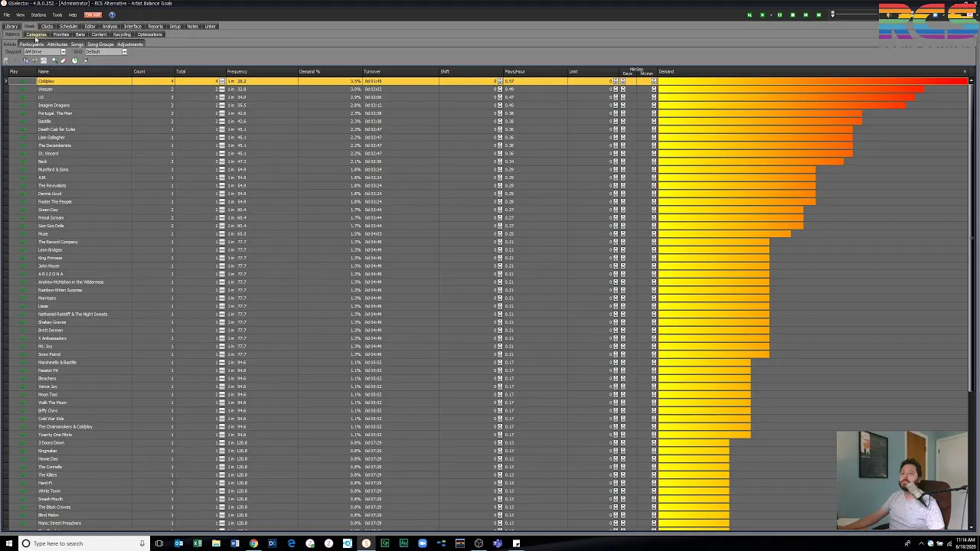
Task: Click the Find magnifier icon in the toolbar
Action: [54, 60]
